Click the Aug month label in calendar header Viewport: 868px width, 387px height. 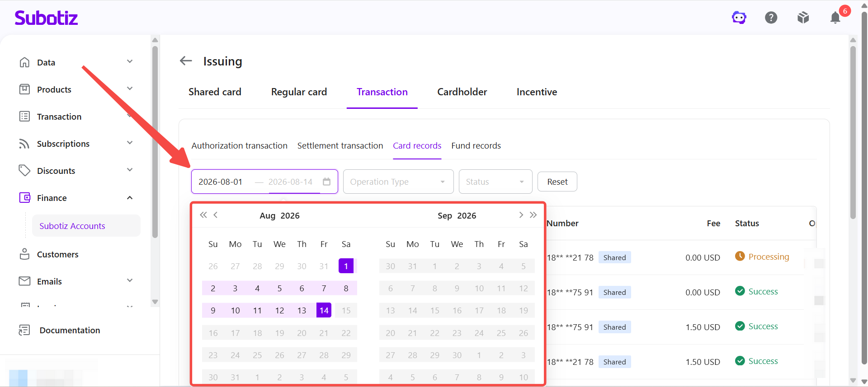267,215
